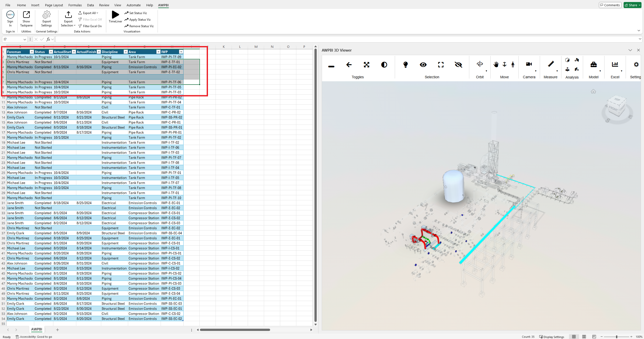Switch to the Formulas ribbon tab

[x=75, y=5]
